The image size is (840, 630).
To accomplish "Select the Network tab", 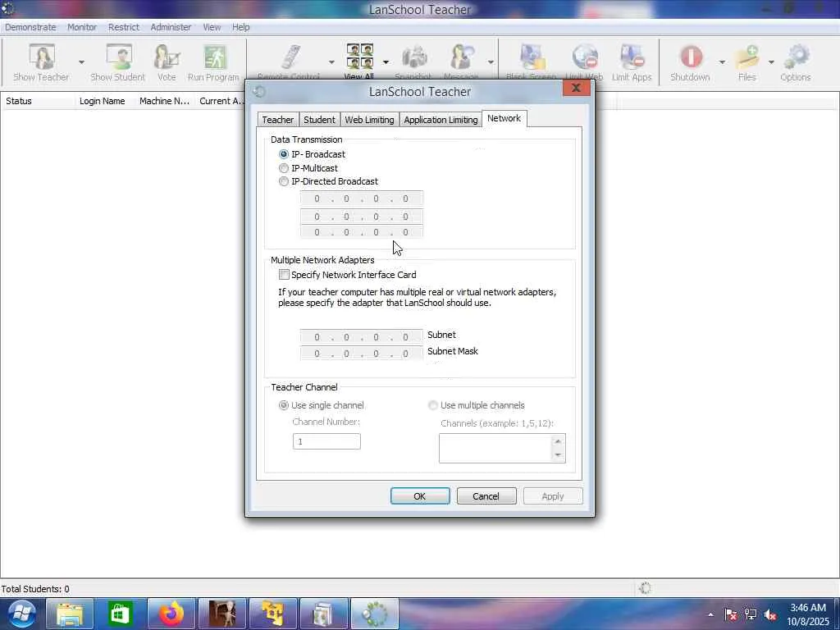I will click(504, 118).
